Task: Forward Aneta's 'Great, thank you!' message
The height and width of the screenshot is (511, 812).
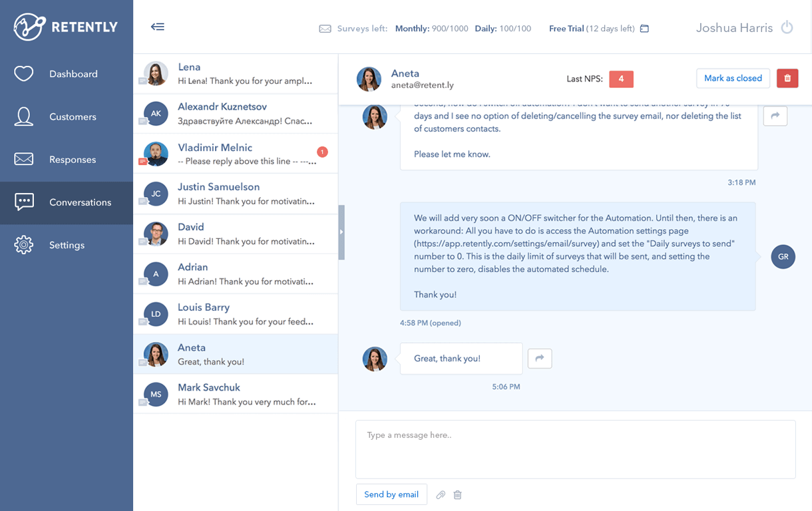Action: pyautogui.click(x=540, y=358)
